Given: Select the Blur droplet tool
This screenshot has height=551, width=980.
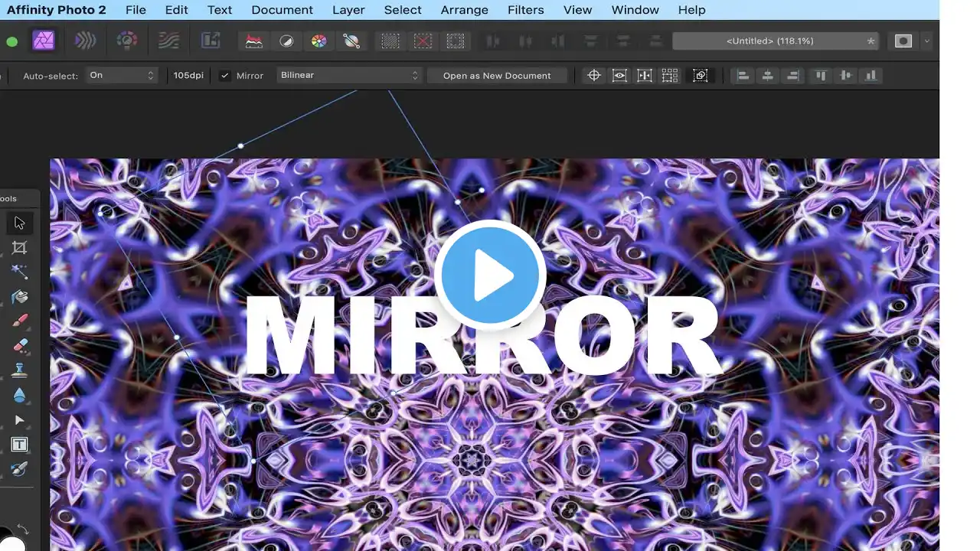Looking at the screenshot, I should click(20, 395).
